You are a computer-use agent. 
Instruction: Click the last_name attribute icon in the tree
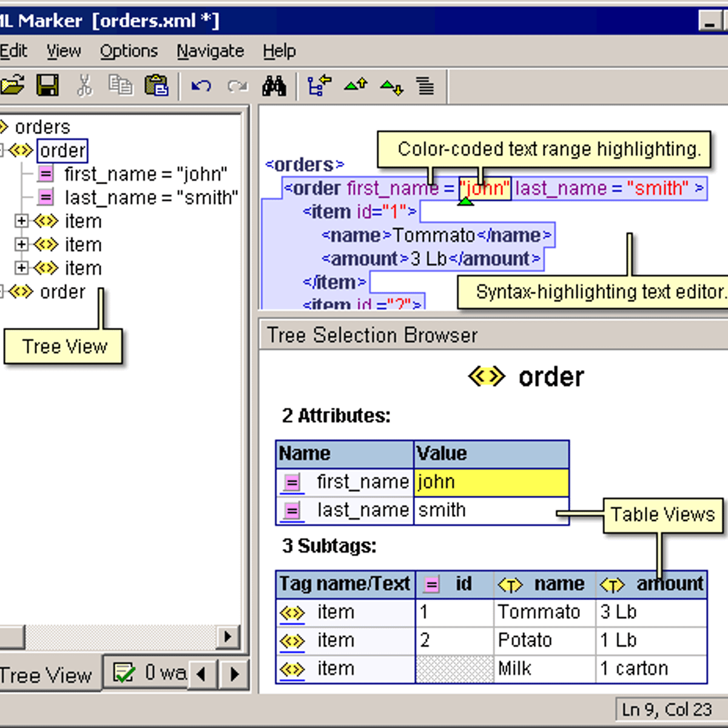[x=45, y=197]
